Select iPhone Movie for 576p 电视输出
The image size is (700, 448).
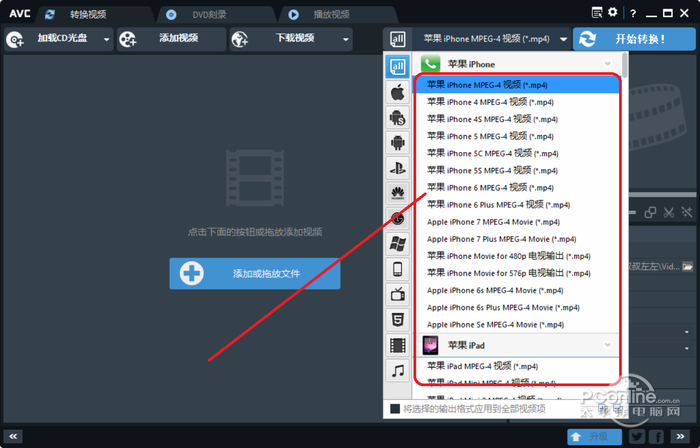point(516,273)
